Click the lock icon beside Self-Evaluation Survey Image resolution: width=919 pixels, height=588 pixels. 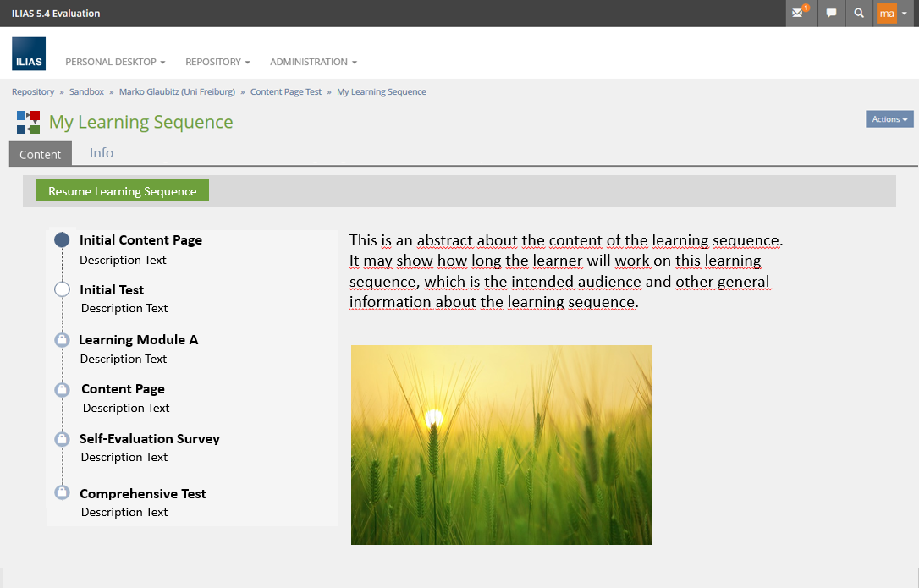(x=62, y=439)
